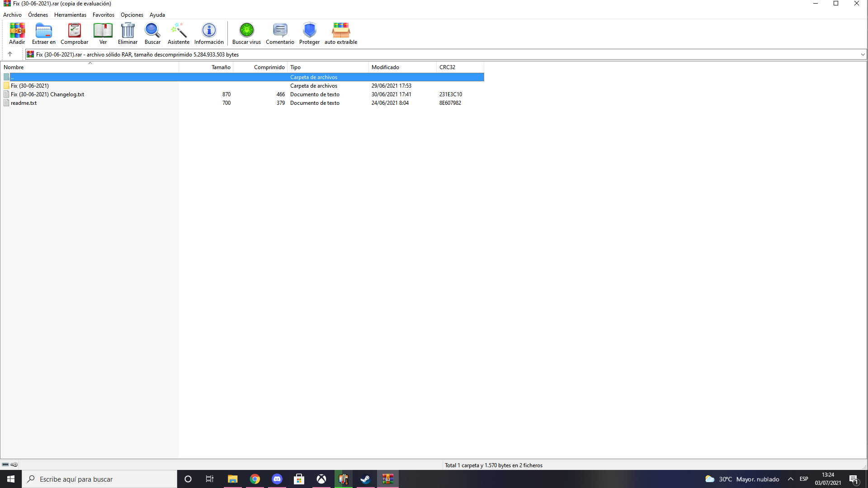This screenshot has width=868, height=488.
Task: Click the Eliminar trash icon
Action: (128, 33)
